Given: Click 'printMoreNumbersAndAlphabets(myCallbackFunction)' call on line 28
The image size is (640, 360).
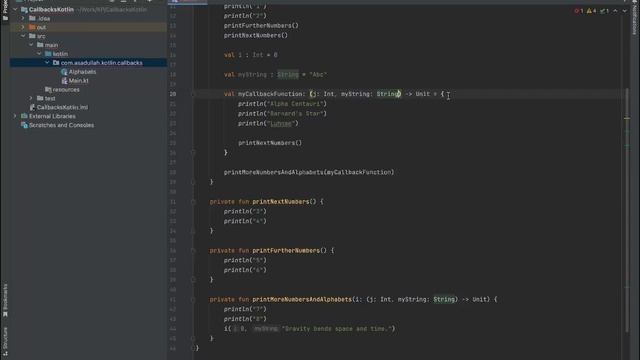Looking at the screenshot, I should tap(309, 172).
